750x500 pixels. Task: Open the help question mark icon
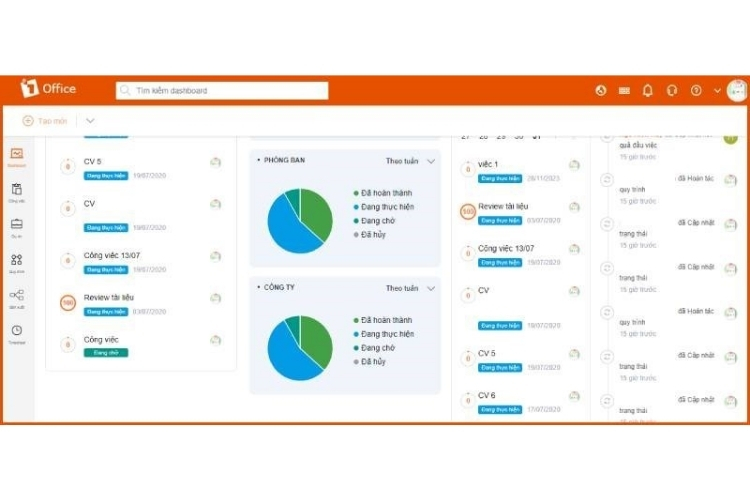(696, 90)
